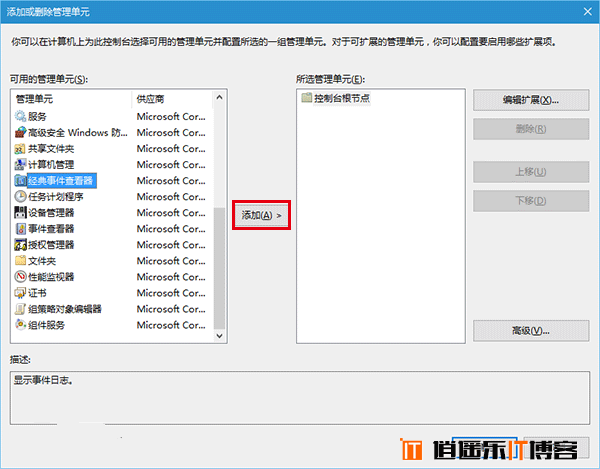Click vendor cell of 文件夹 row
600x469 pixels.
click(x=171, y=261)
